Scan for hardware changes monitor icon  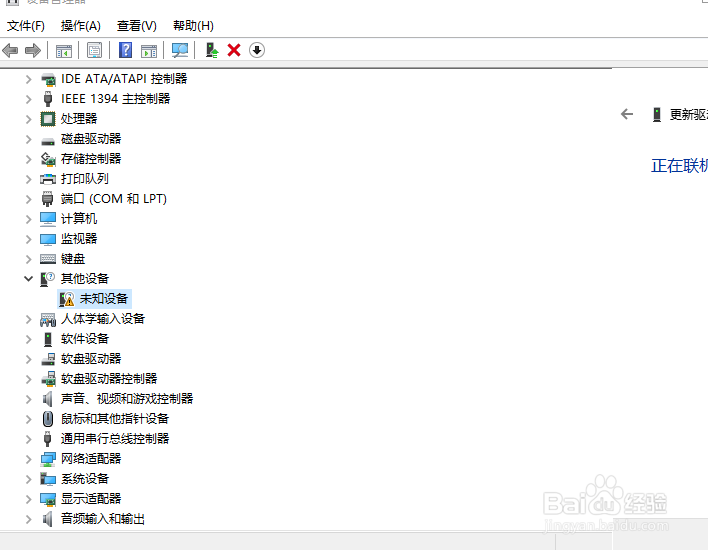click(x=180, y=50)
